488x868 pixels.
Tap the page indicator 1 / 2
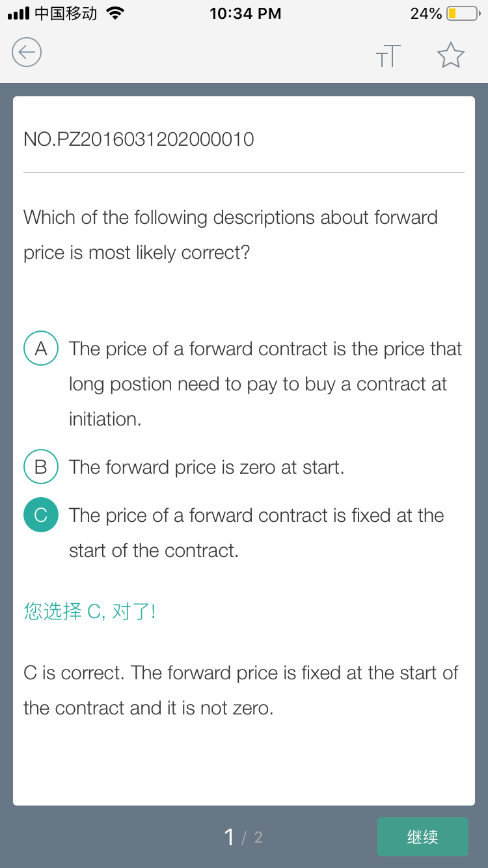243,837
